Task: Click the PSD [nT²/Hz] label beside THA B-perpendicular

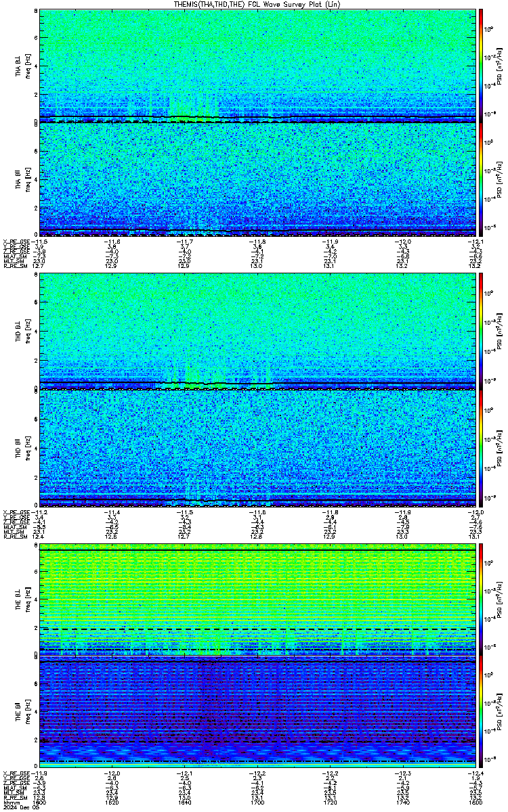Action: [x=499, y=66]
